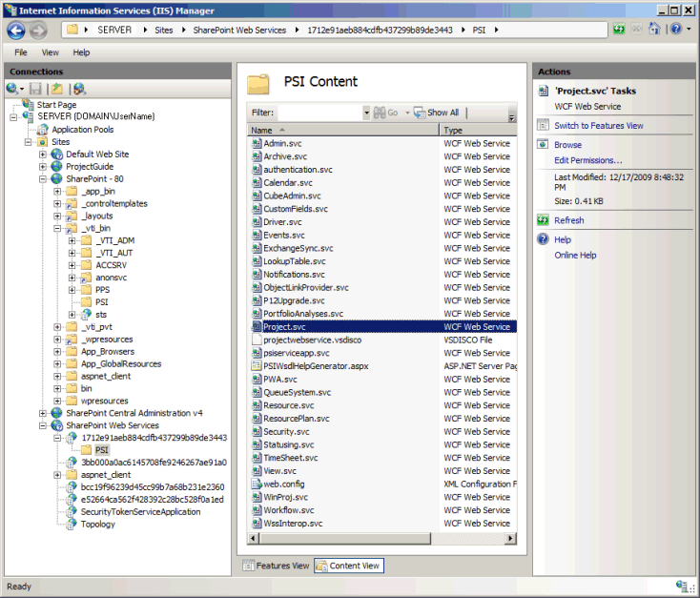Click the forward navigation arrow
This screenshot has width=700, height=598.
pos(38,31)
